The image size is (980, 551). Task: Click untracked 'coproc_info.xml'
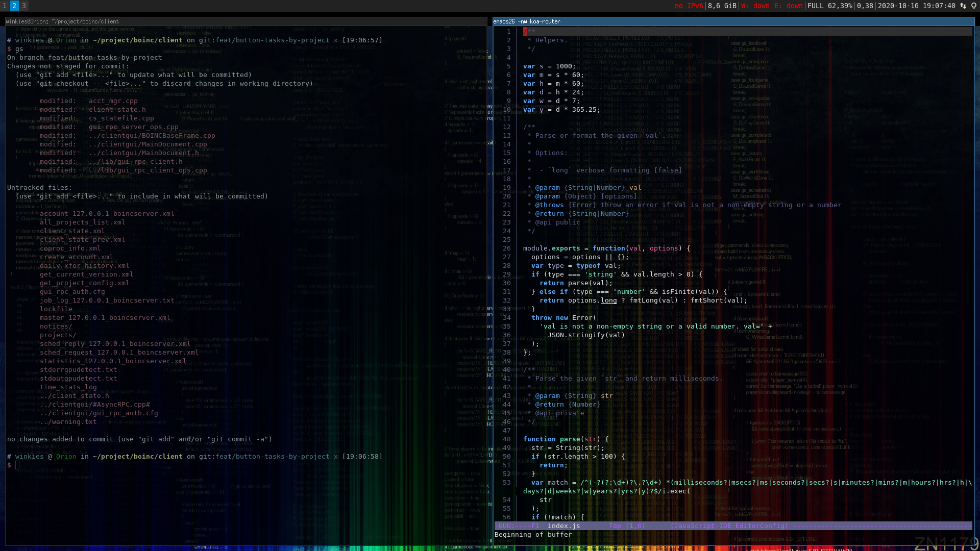coord(70,248)
